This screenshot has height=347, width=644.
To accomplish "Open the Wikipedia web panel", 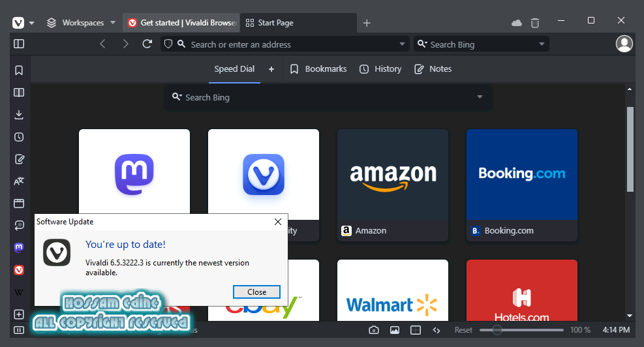I will coord(19,292).
